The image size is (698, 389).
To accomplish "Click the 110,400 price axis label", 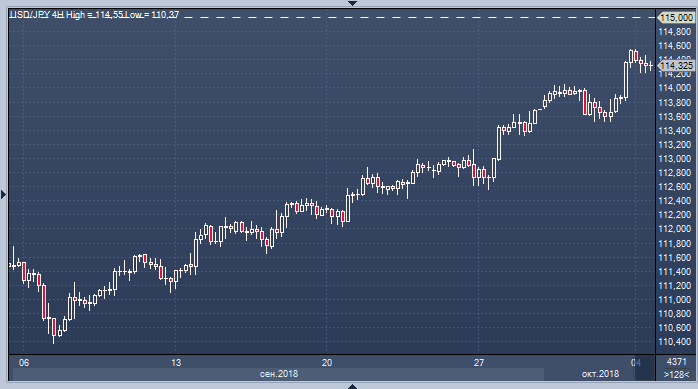I will (674, 342).
